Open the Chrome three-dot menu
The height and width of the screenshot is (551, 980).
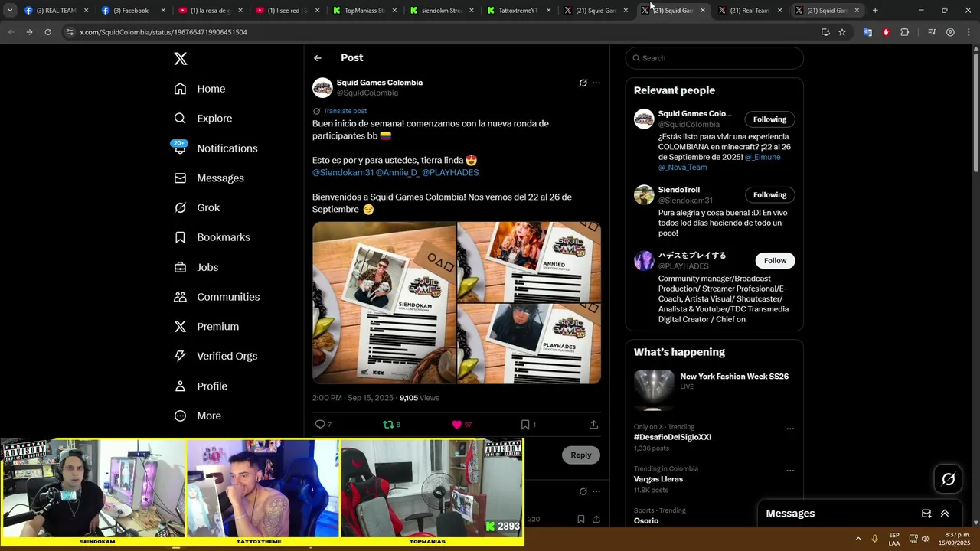969,32
